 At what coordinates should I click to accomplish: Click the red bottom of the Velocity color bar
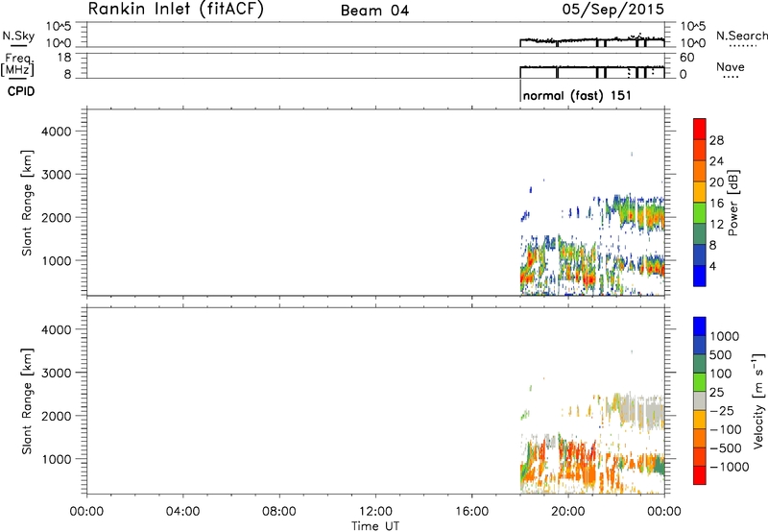[x=700, y=475]
